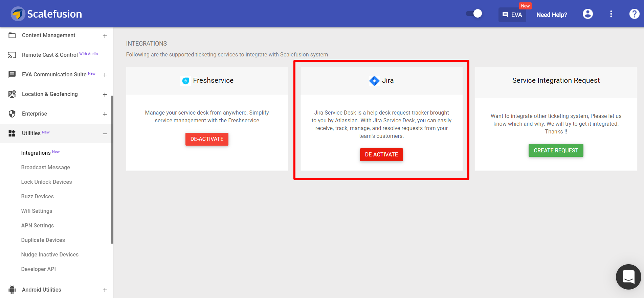This screenshot has height=298, width=644.
Task: Click the Enterprise menu label
Action: [x=35, y=114]
